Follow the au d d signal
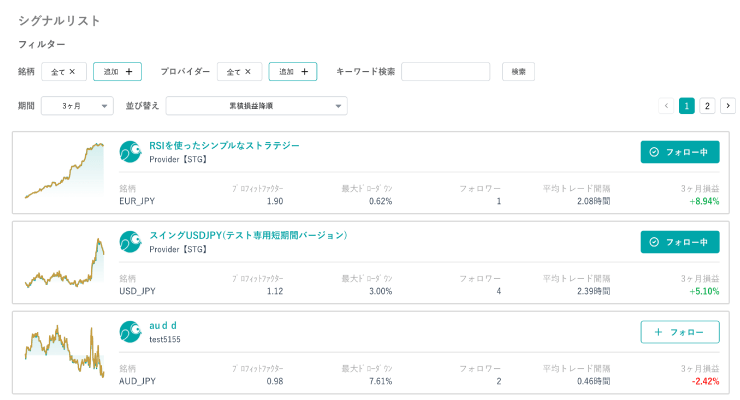This screenshot has width=740, height=400. (x=679, y=332)
